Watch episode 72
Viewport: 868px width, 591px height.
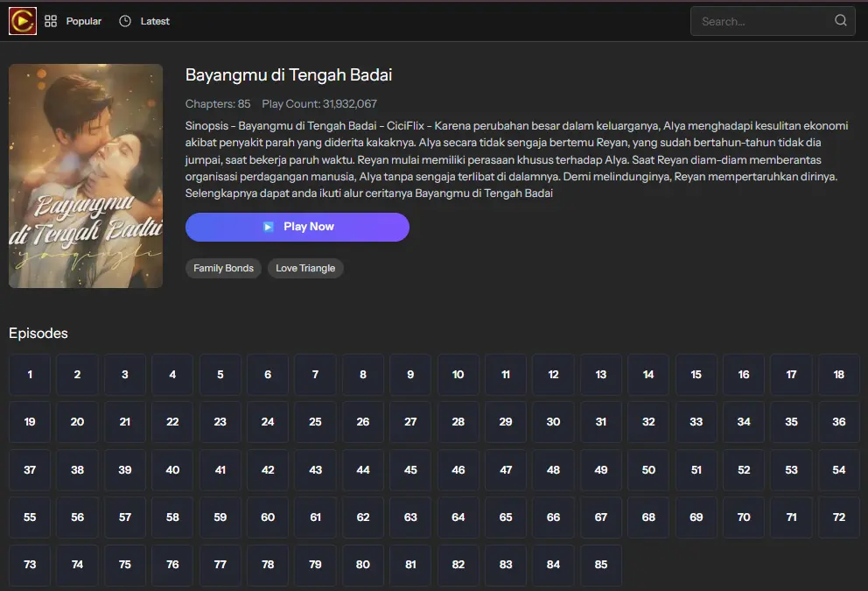(x=838, y=517)
